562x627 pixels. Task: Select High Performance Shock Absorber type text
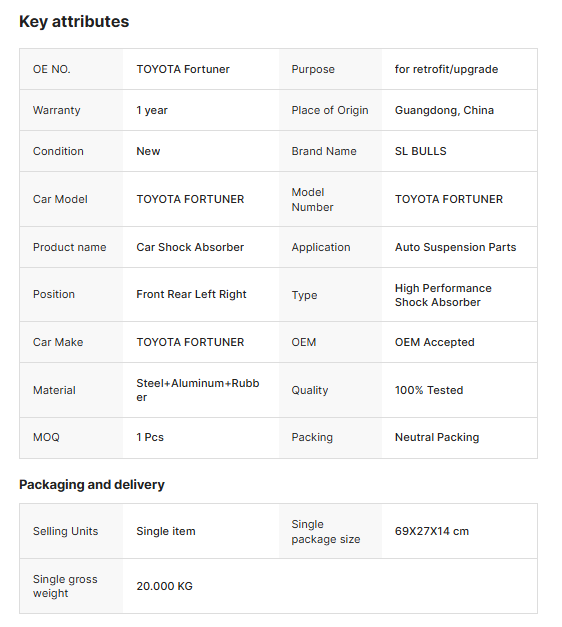pos(443,295)
